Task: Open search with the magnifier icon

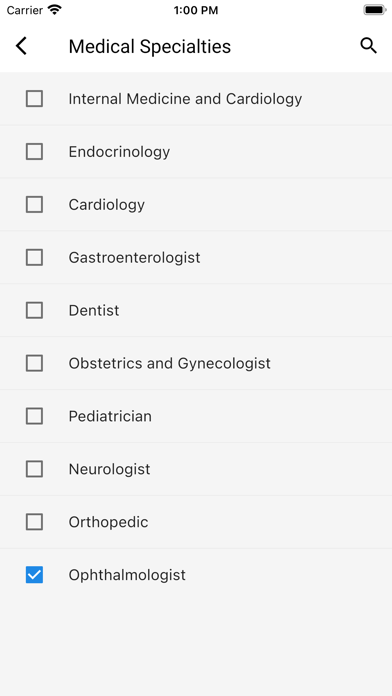Action: click(x=368, y=46)
